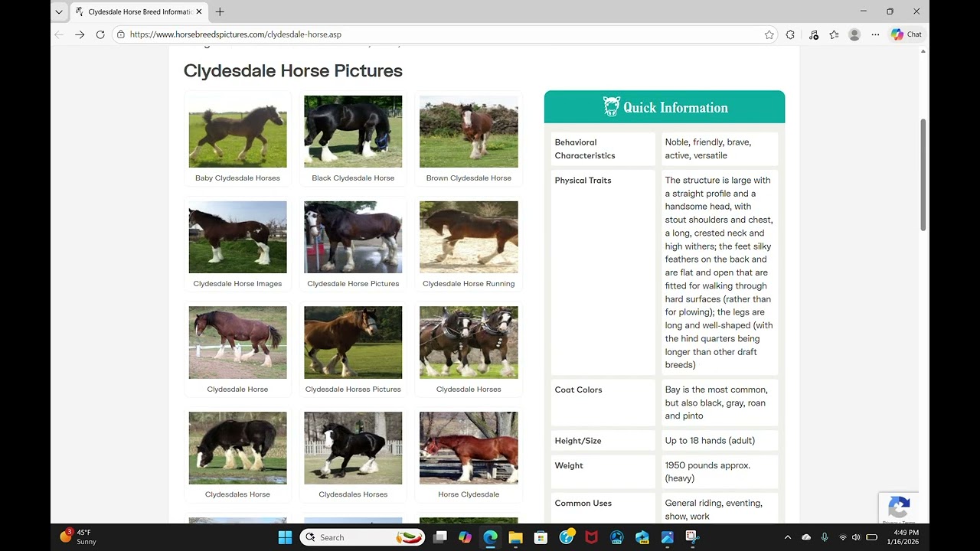Viewport: 980px width, 551px height.
Task: Select the Behavioral Characteristics row label
Action: (585, 148)
